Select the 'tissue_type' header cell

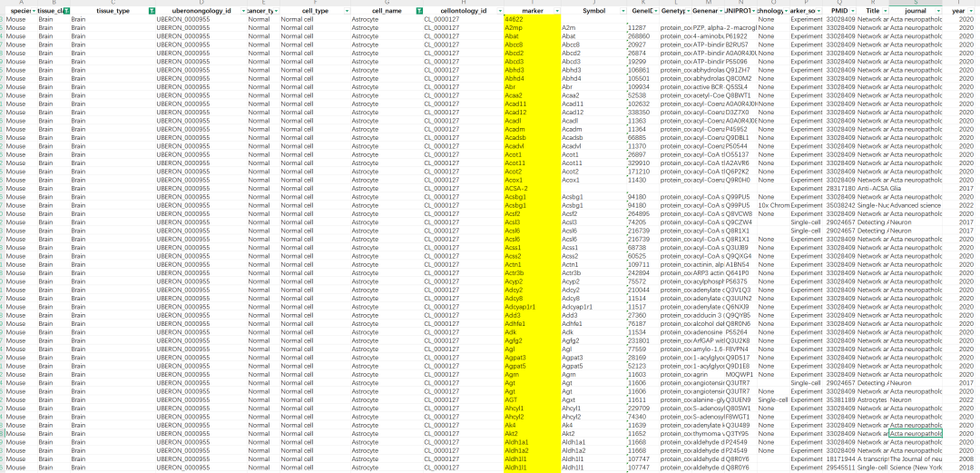113,12
